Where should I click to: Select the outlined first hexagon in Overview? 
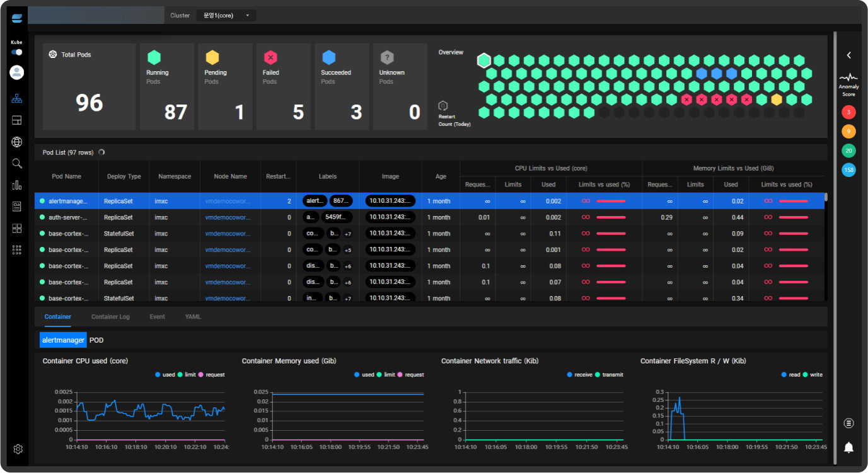[x=483, y=60]
